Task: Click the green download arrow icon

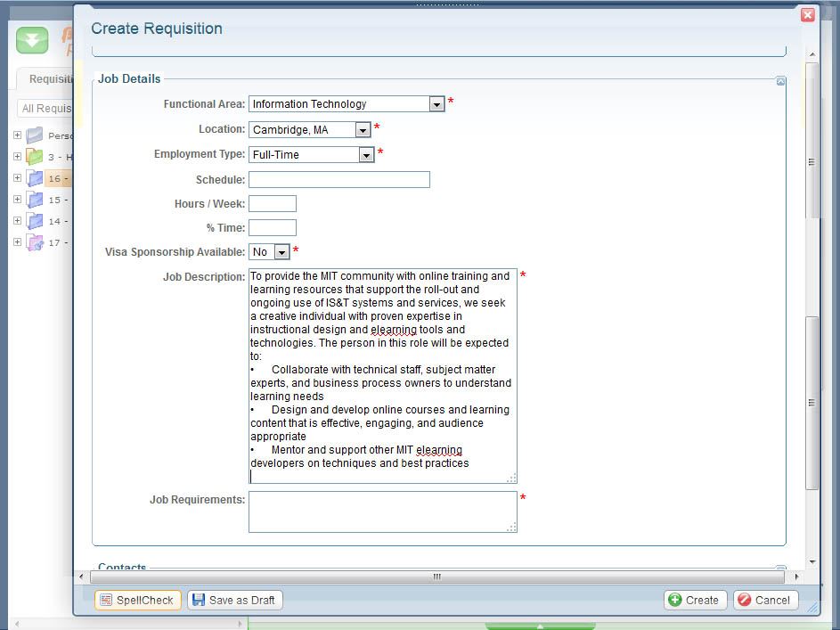Action: 32,41
